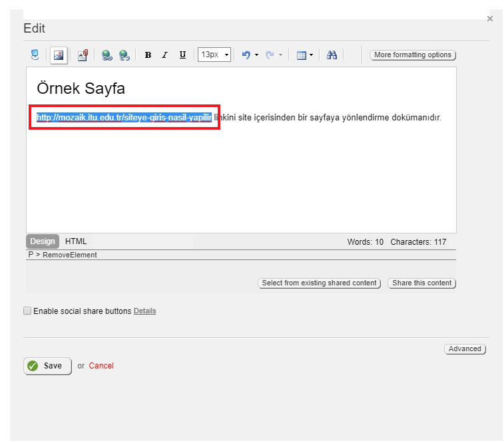504x443 pixels.
Task: Click the Advanced button
Action: pyautogui.click(x=465, y=349)
